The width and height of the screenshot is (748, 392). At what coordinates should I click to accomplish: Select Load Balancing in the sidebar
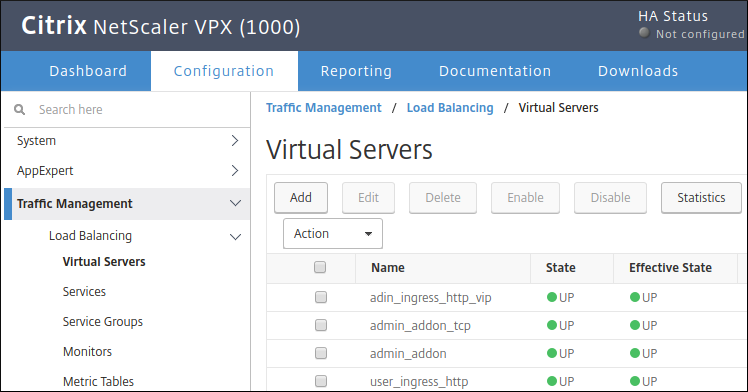90,236
